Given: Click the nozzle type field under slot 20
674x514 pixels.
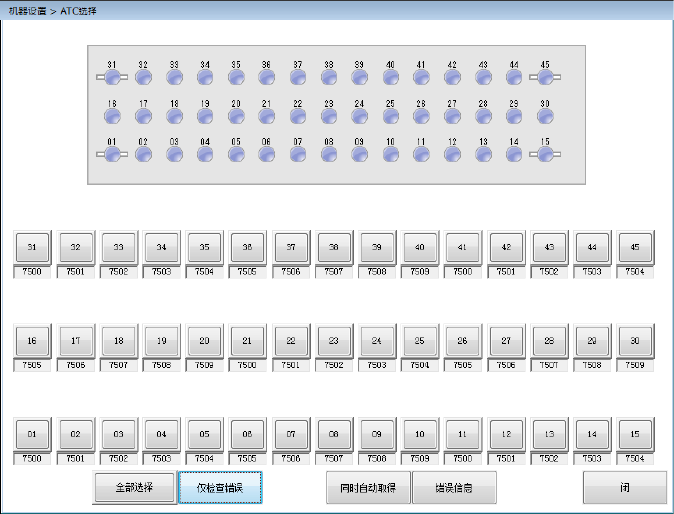Looking at the screenshot, I should click(x=205, y=365).
